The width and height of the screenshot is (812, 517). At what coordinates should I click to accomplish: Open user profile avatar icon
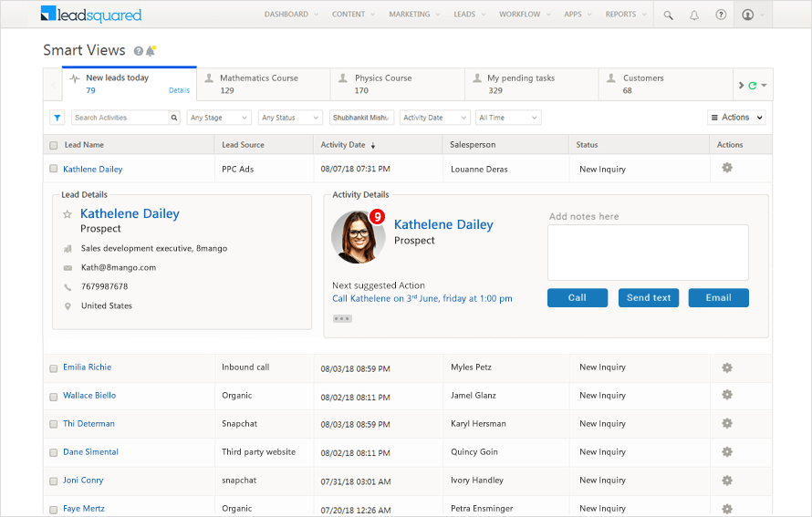point(747,15)
